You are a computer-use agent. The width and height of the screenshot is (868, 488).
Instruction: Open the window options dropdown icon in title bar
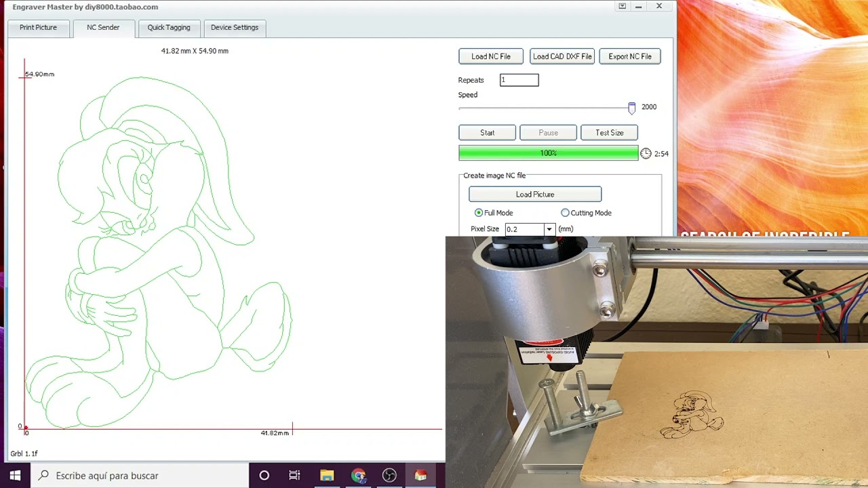622,6
